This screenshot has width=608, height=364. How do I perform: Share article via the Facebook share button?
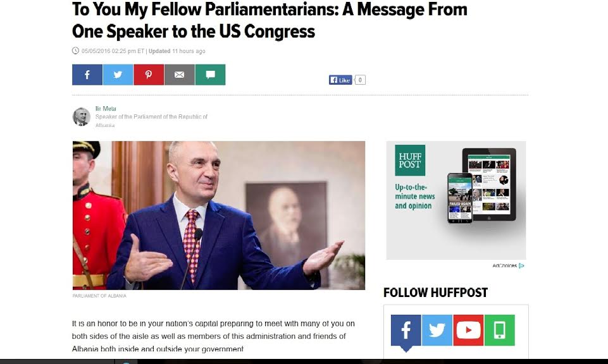pyautogui.click(x=87, y=75)
